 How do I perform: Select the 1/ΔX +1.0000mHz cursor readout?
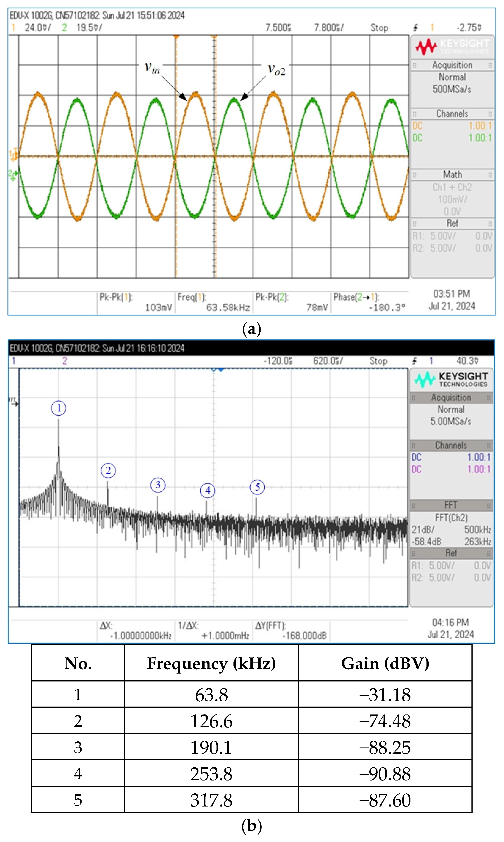[x=214, y=631]
